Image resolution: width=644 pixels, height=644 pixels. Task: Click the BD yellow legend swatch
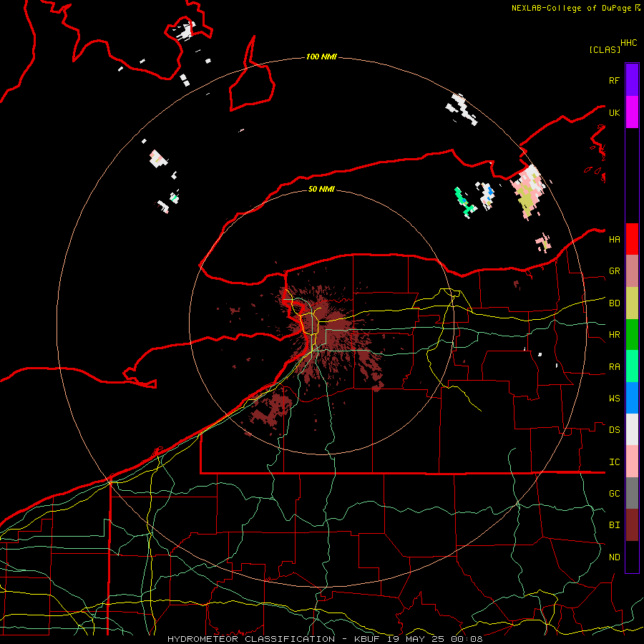(x=632, y=303)
